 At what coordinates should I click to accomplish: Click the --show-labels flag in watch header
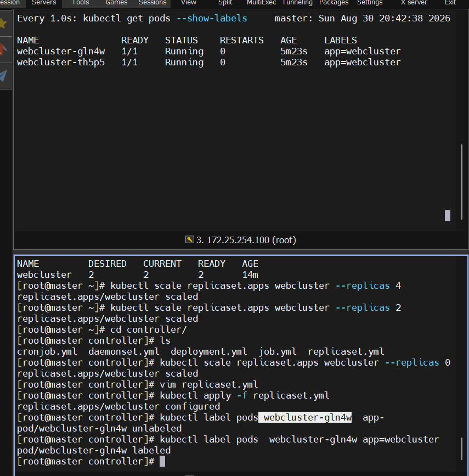click(212, 18)
